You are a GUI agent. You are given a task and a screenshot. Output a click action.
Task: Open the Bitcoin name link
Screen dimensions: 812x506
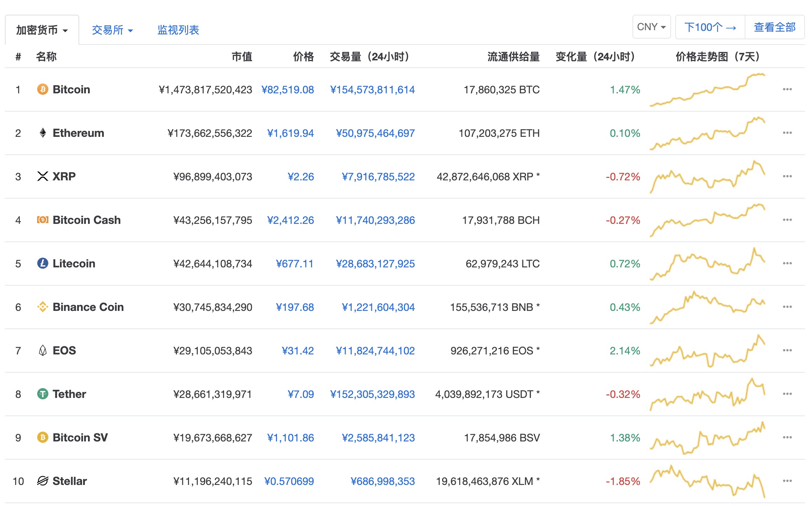[72, 89]
